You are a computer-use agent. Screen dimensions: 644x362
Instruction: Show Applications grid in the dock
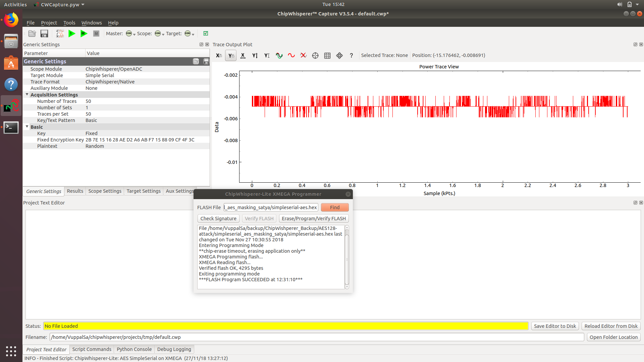(x=11, y=351)
